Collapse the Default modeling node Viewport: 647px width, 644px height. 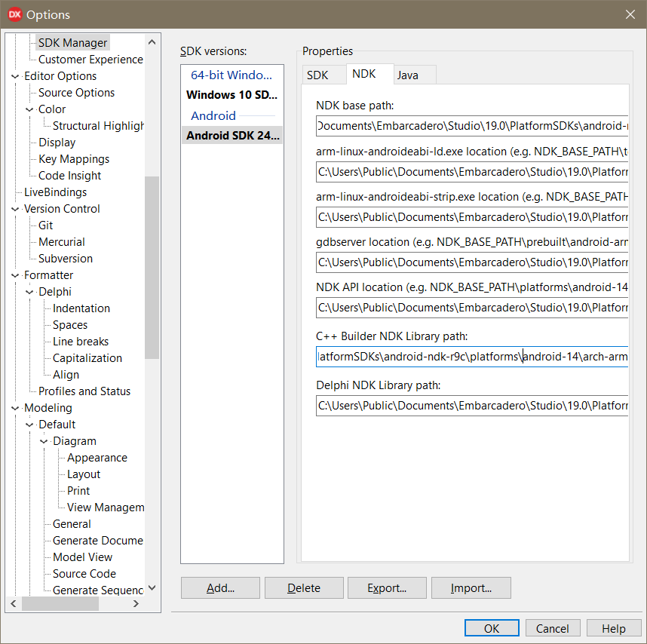29,425
